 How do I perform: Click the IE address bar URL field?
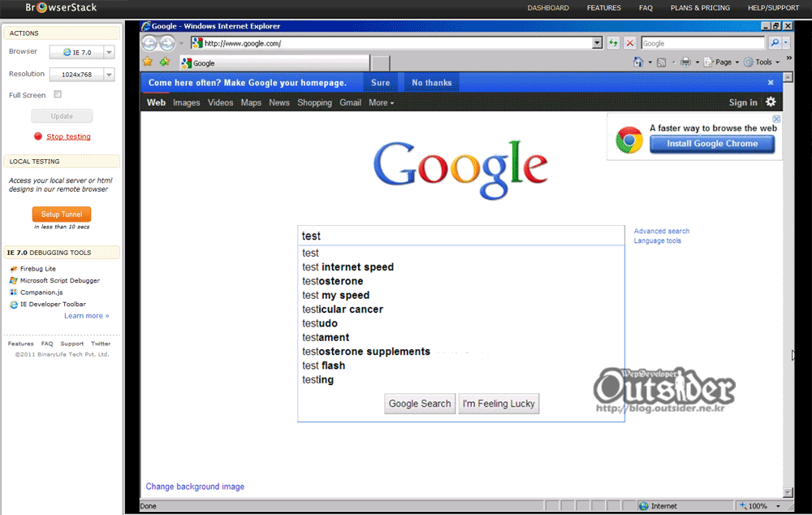click(397, 43)
